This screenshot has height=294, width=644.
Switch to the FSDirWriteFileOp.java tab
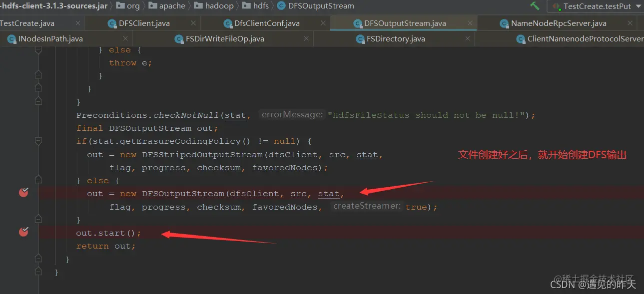[223, 38]
